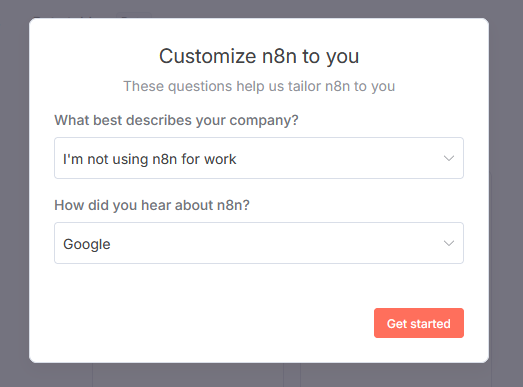Click empty modal space left of Get started
This screenshot has height=387, width=523.
213,323
